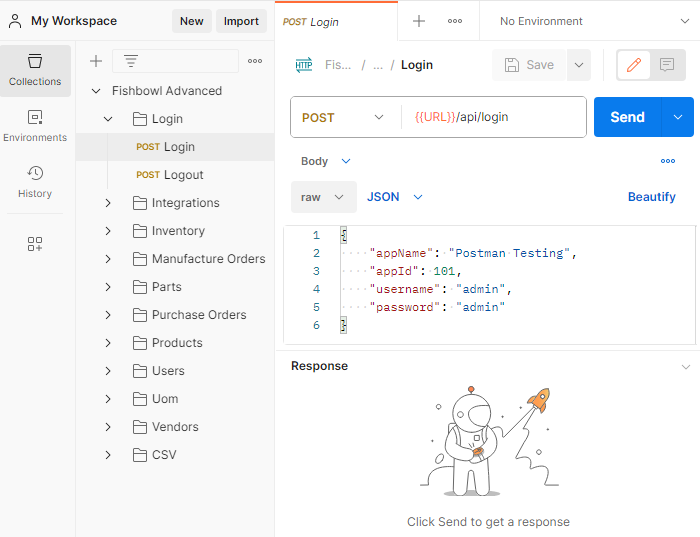Viewport: 700px width, 537px height.
Task: Open the No Environment dropdown
Action: click(594, 21)
